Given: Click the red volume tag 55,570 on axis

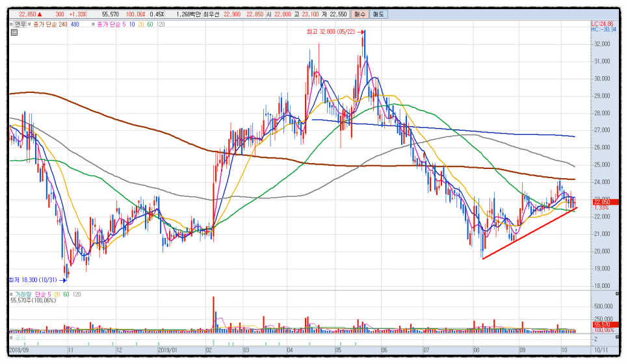Looking at the screenshot, I should tap(601, 324).
